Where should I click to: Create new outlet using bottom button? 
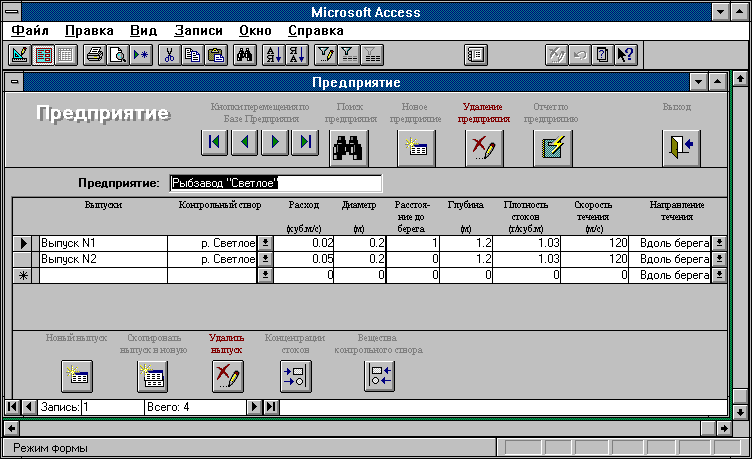click(x=76, y=376)
